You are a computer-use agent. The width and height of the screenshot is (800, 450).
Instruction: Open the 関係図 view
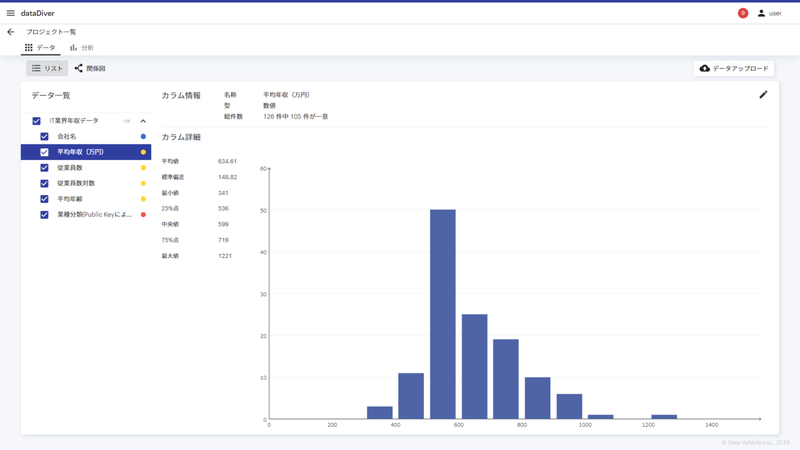coord(90,68)
